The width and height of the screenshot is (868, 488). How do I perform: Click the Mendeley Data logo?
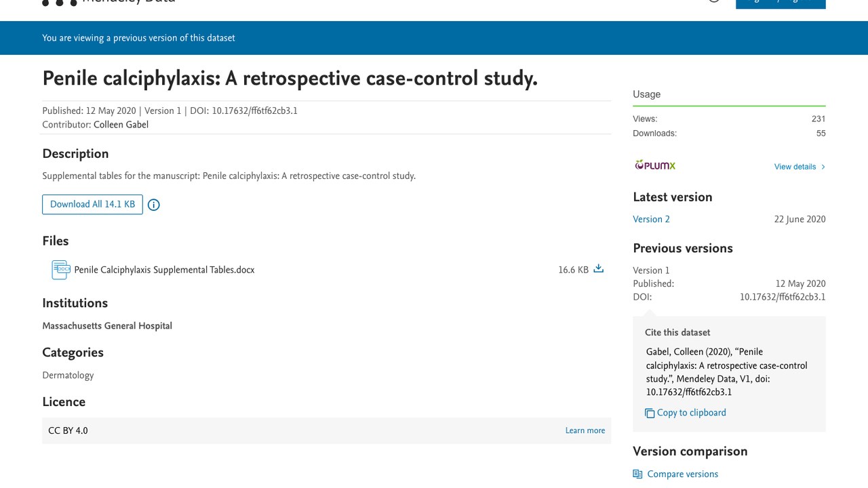[108, 2]
